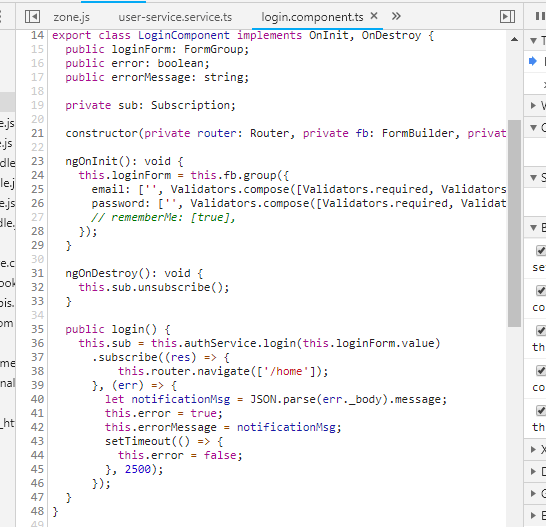Click 'JSON.parse' on line 40
The image size is (546, 527).
(282, 399)
